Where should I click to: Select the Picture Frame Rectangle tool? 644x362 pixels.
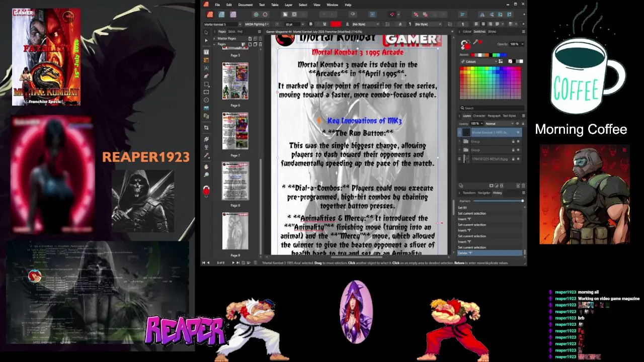click(206, 92)
